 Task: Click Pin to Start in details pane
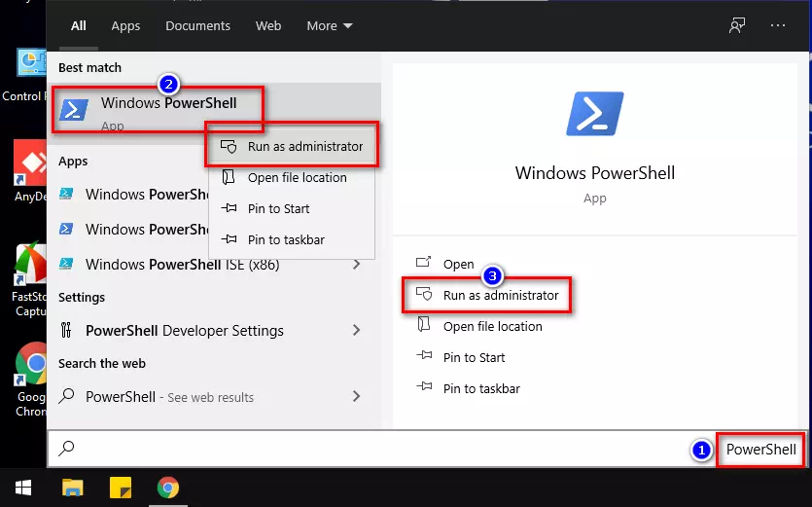474,358
